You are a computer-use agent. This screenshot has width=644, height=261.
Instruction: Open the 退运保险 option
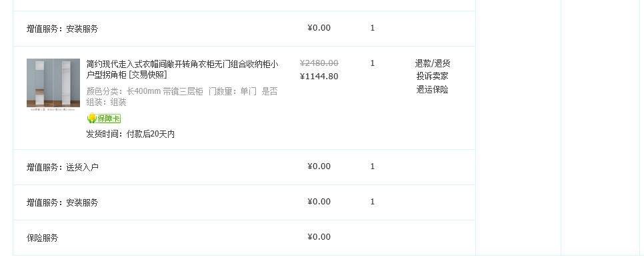(433, 89)
